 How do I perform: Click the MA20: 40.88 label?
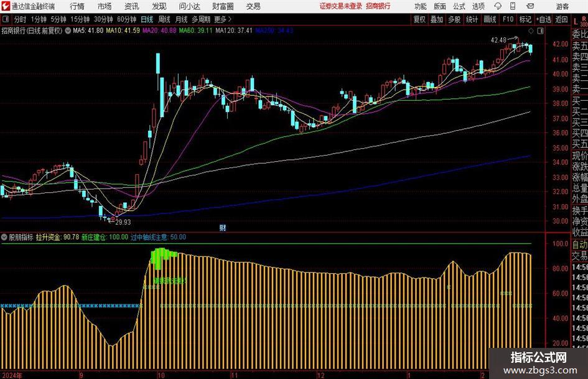(159, 30)
